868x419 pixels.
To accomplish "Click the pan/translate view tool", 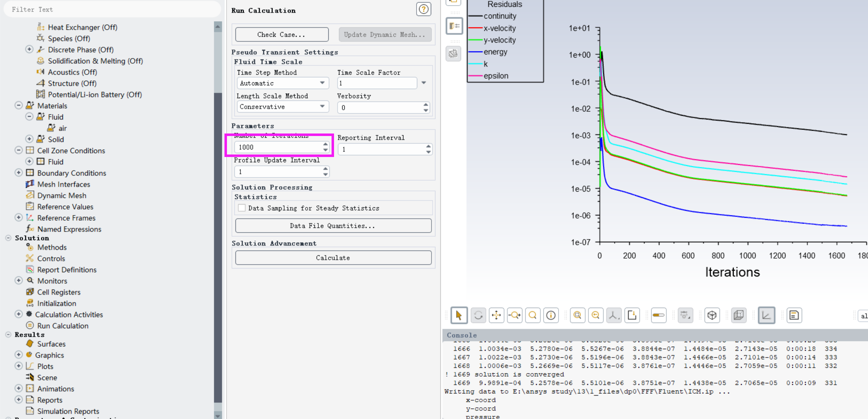I will pyautogui.click(x=496, y=315).
